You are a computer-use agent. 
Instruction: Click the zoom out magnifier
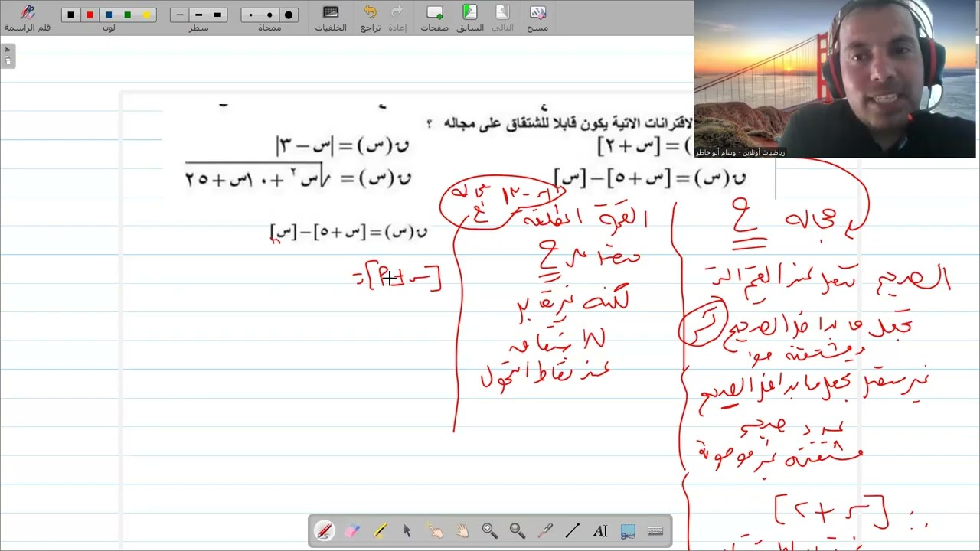tap(517, 530)
